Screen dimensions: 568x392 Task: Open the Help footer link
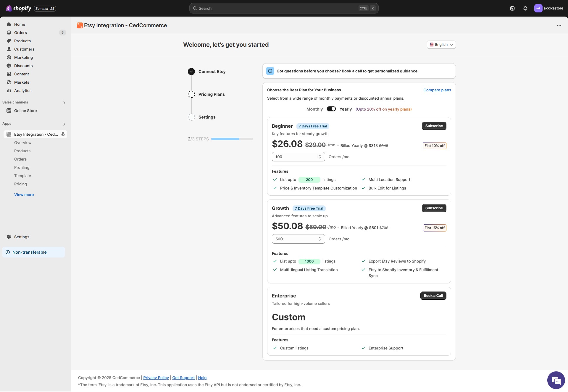202,378
